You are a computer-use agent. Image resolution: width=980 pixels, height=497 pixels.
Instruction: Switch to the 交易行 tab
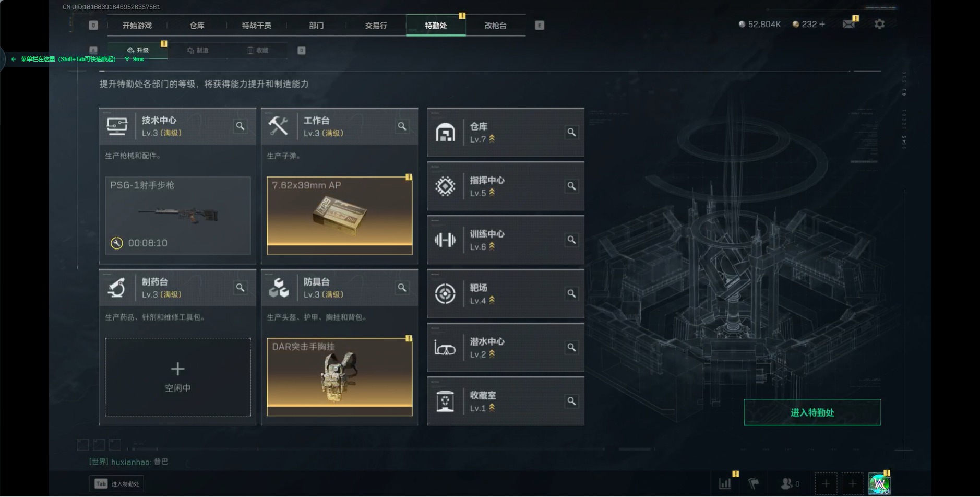[x=376, y=25]
